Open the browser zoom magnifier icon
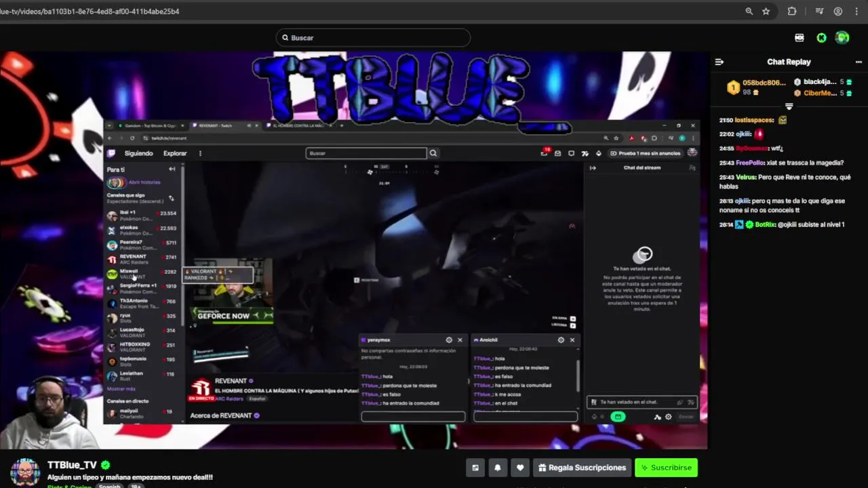868x488 pixels. tap(749, 12)
